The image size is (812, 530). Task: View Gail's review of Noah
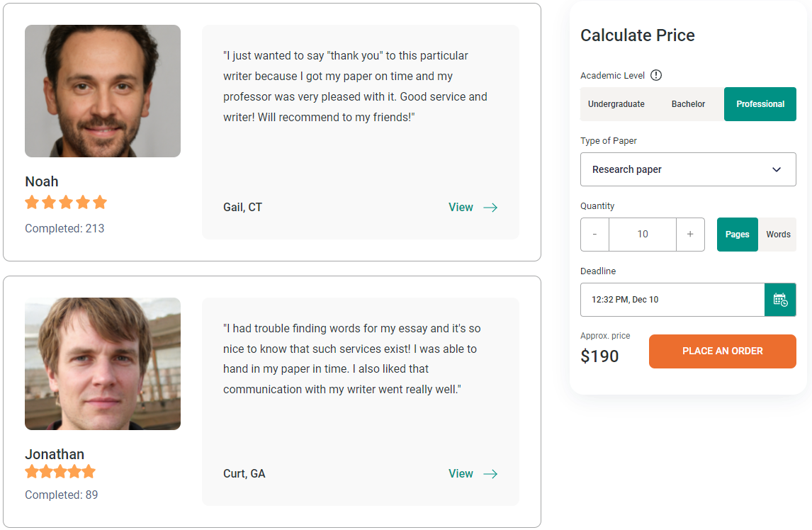pos(461,208)
